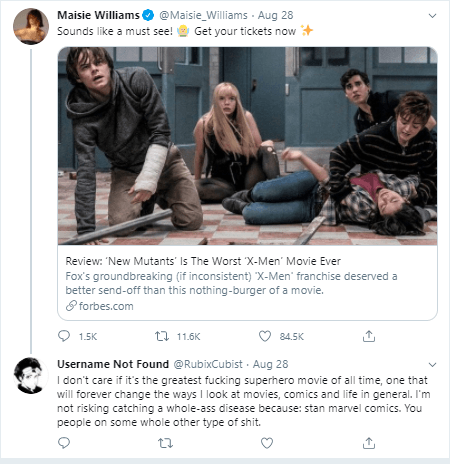Open Maisie Williams tweet options chevron
The height and width of the screenshot is (464, 453).
(432, 16)
